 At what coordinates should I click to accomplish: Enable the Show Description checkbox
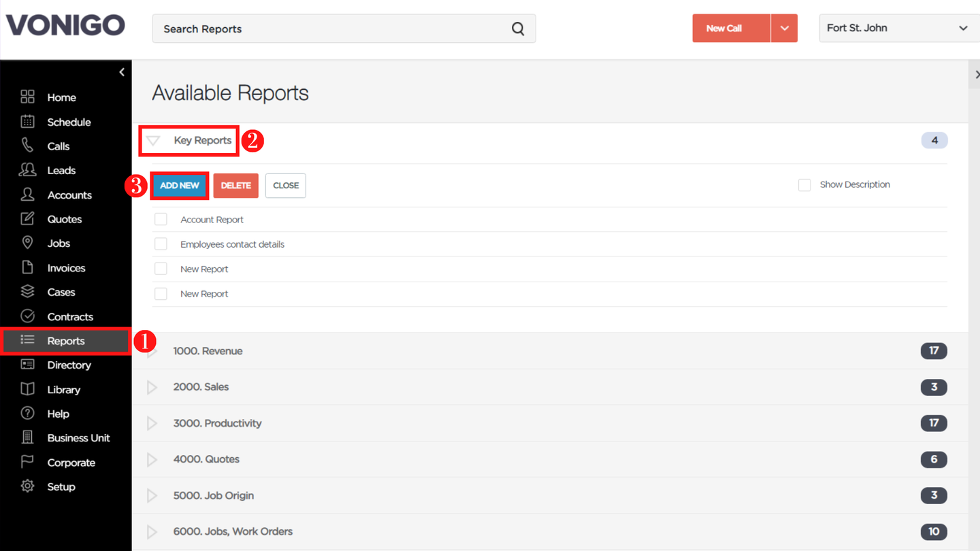click(804, 185)
